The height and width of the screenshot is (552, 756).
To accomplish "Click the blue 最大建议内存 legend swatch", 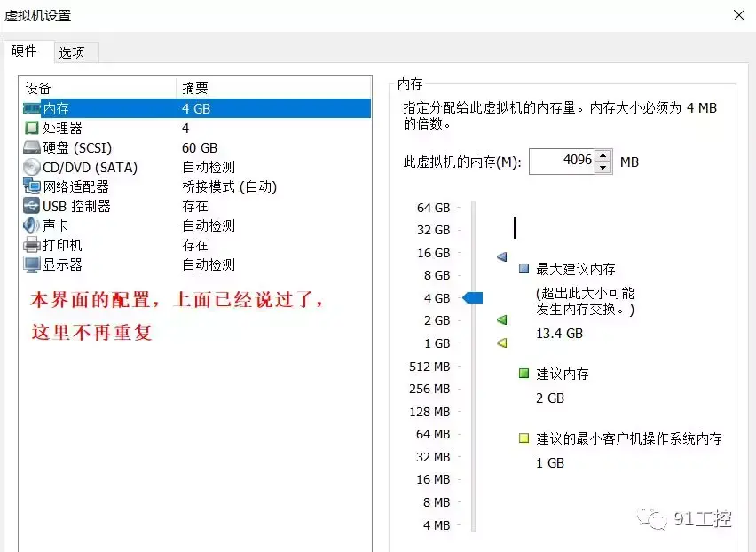I will click(x=524, y=269).
